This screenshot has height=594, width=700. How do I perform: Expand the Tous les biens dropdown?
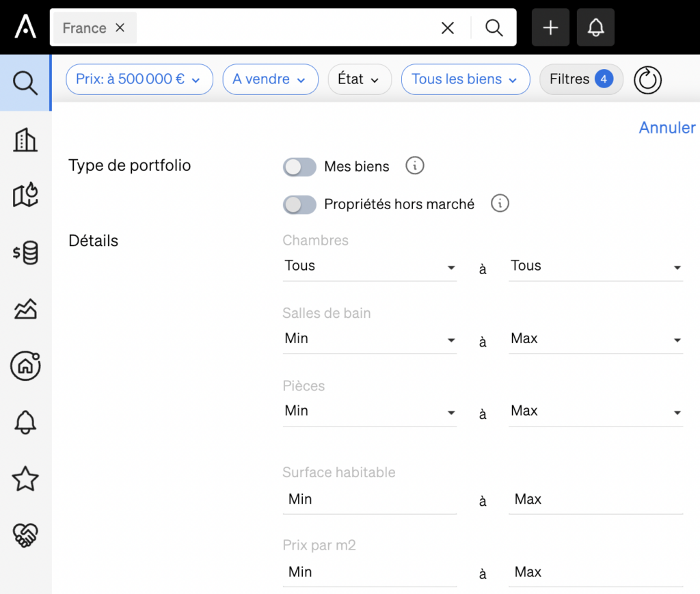(x=465, y=79)
